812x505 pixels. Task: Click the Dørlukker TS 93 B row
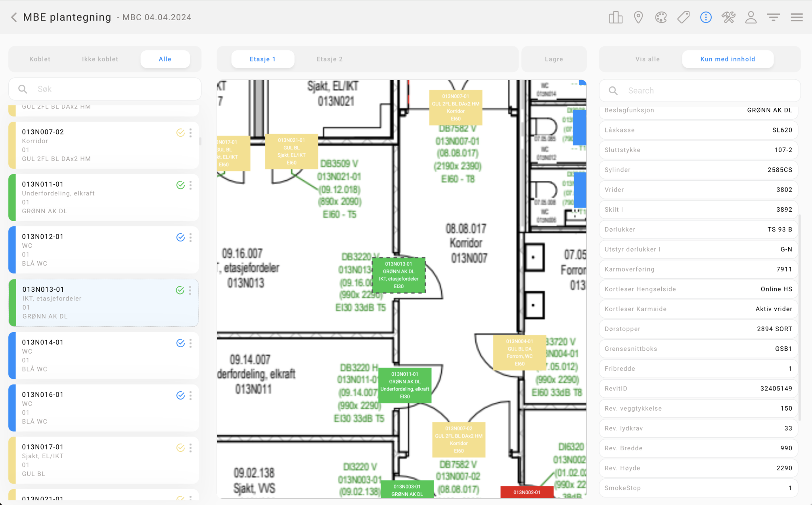(x=698, y=230)
